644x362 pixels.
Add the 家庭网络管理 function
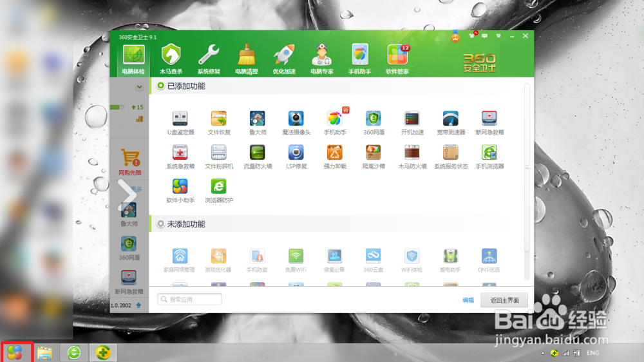180,260
